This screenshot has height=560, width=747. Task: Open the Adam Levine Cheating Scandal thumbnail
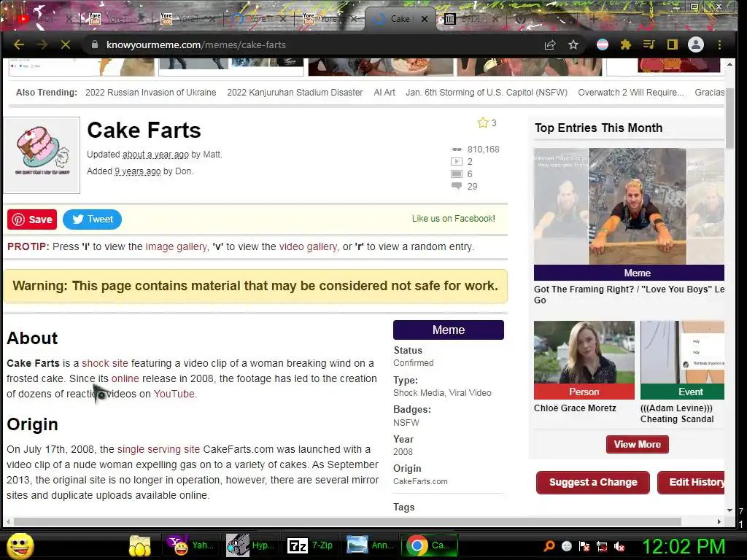click(x=682, y=352)
